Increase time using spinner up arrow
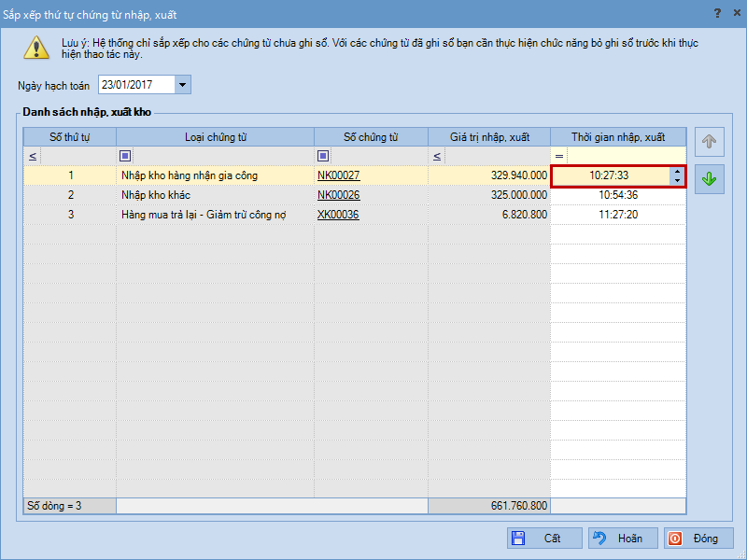Viewport: 747px width, 560px height. [x=676, y=171]
